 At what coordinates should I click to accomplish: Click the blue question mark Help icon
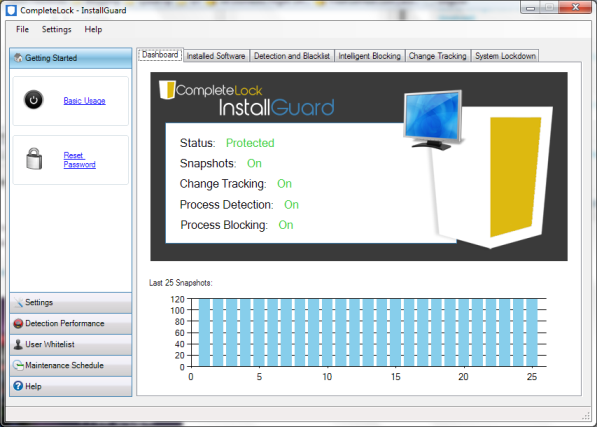pyautogui.click(x=18, y=386)
